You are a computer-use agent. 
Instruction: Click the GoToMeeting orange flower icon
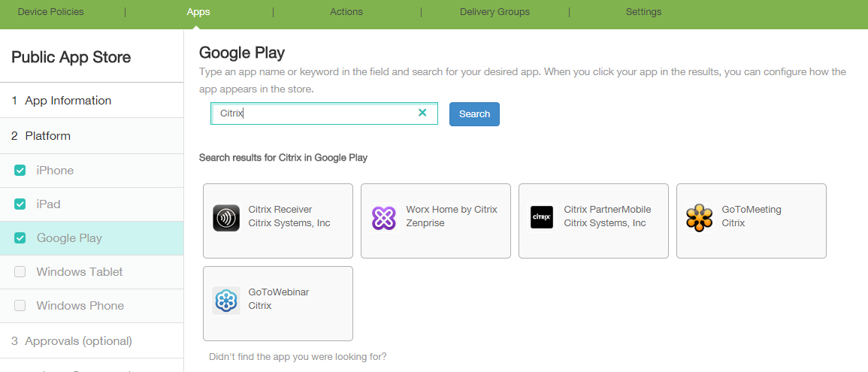[x=699, y=217]
